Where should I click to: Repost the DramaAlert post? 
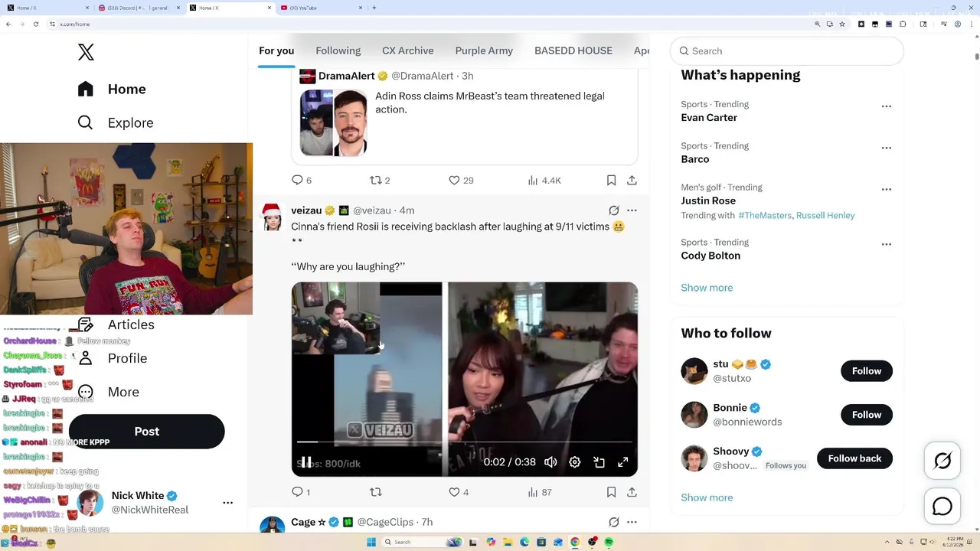380,180
